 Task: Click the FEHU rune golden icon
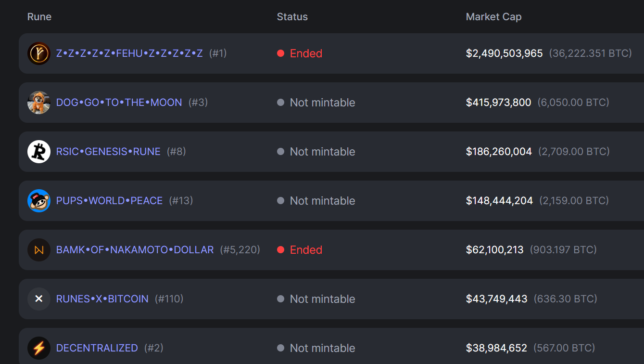click(39, 53)
